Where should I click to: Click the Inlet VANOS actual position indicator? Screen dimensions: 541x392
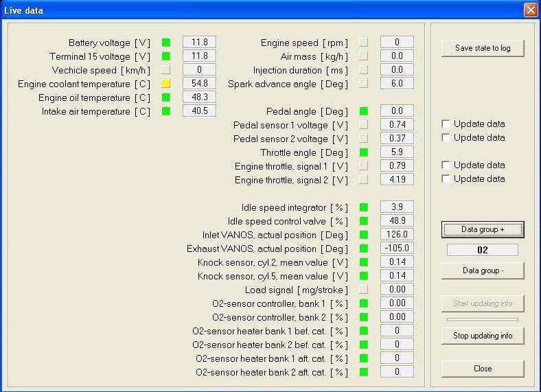tap(363, 235)
